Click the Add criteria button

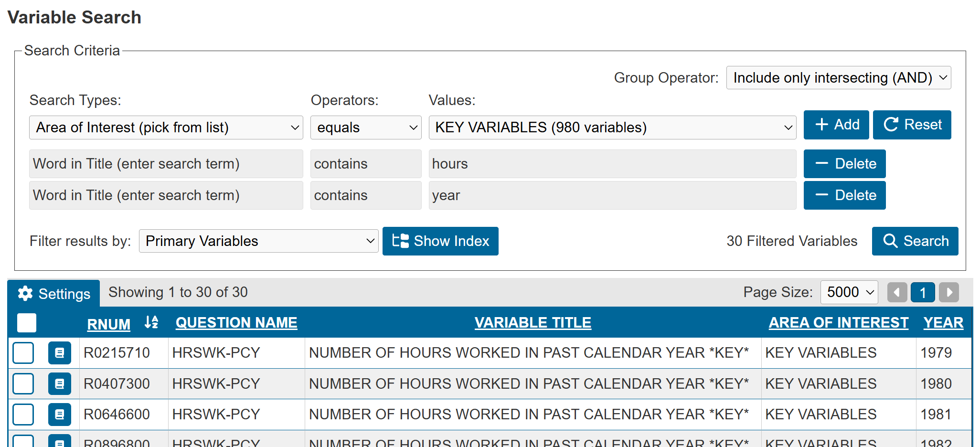pos(836,125)
